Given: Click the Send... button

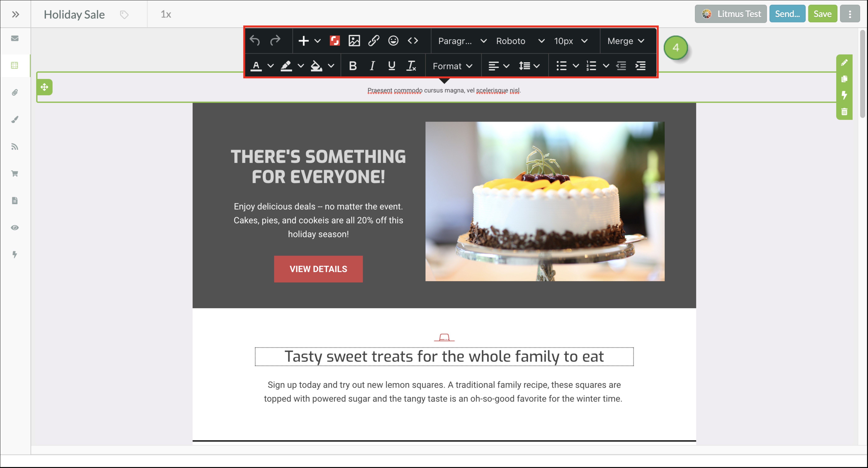Looking at the screenshot, I should click(787, 14).
